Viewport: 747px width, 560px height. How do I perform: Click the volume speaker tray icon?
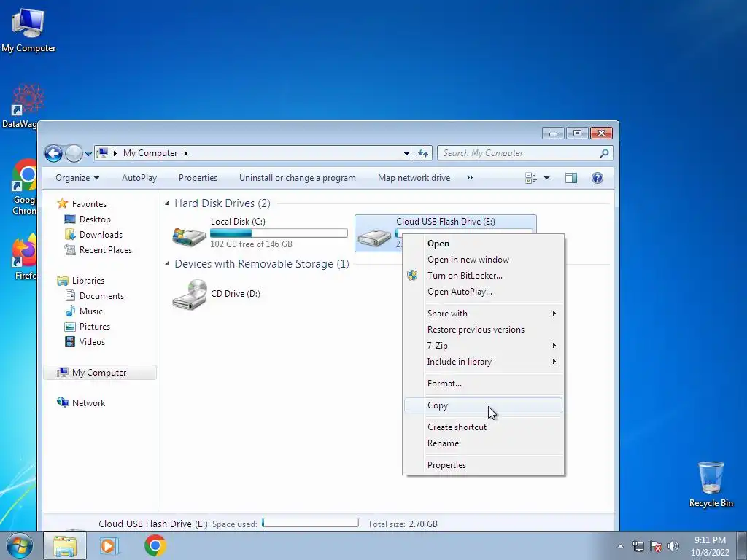[673, 546]
